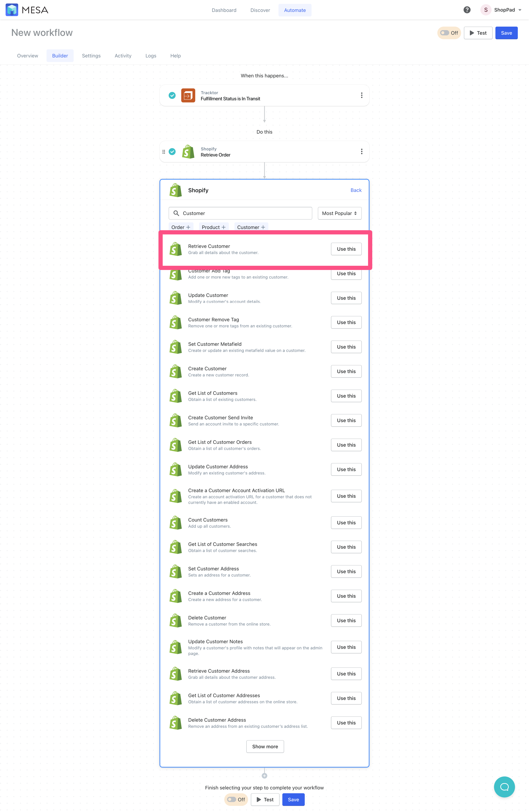Click the New workflow title
529x812 pixels.
tap(42, 33)
